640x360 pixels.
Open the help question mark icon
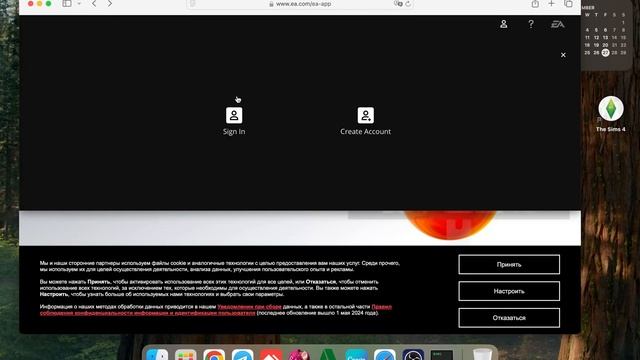(x=531, y=24)
